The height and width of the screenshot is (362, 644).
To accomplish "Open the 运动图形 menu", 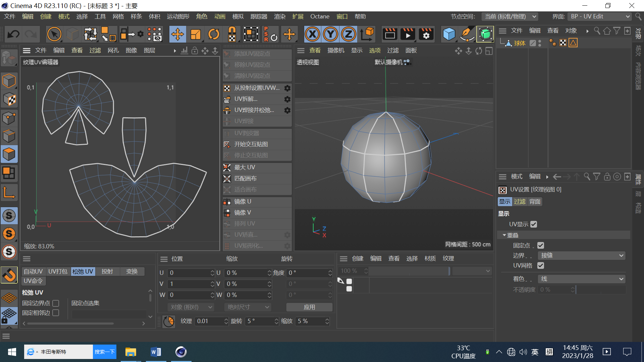I will [178, 16].
